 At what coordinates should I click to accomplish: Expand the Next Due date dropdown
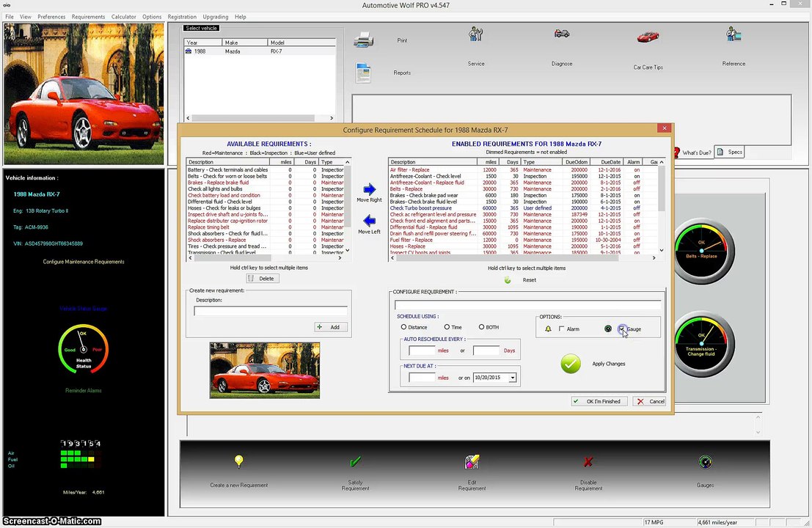click(512, 378)
